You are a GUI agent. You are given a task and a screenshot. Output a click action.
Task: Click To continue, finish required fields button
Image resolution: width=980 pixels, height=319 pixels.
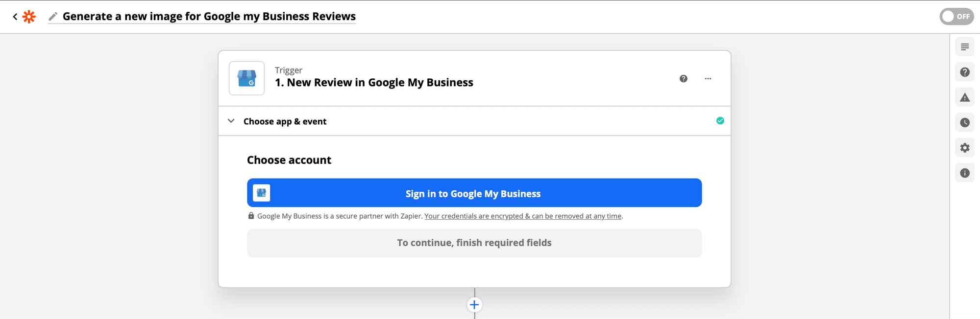click(x=474, y=243)
